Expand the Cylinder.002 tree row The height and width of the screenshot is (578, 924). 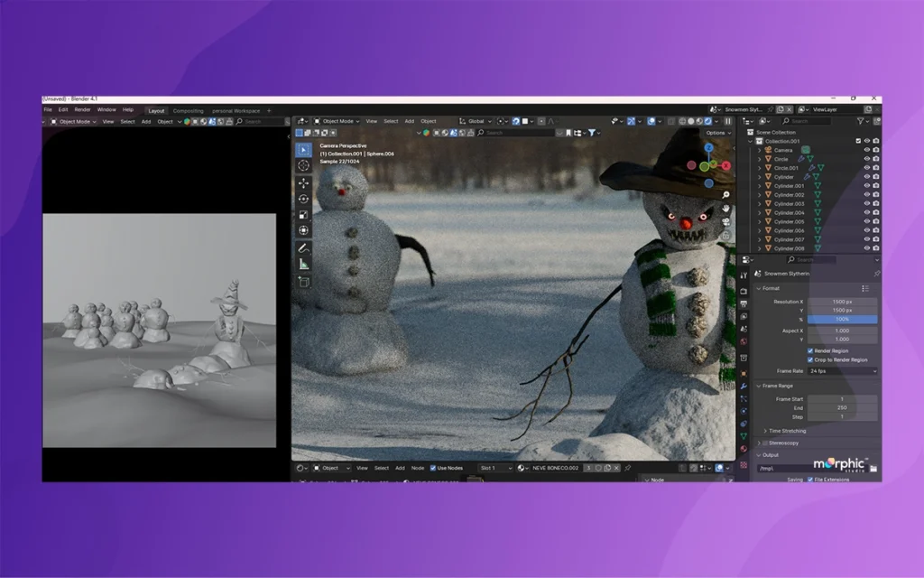coord(760,195)
